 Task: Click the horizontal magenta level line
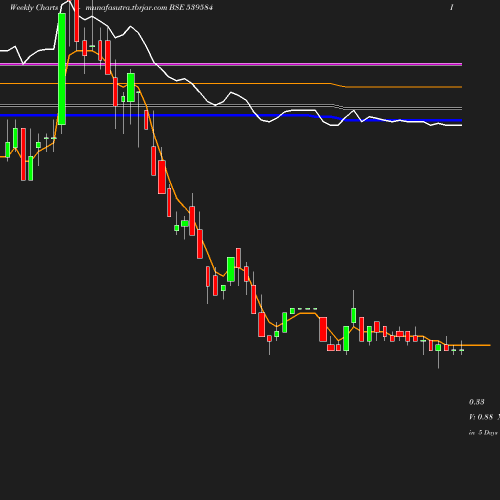(231, 63)
